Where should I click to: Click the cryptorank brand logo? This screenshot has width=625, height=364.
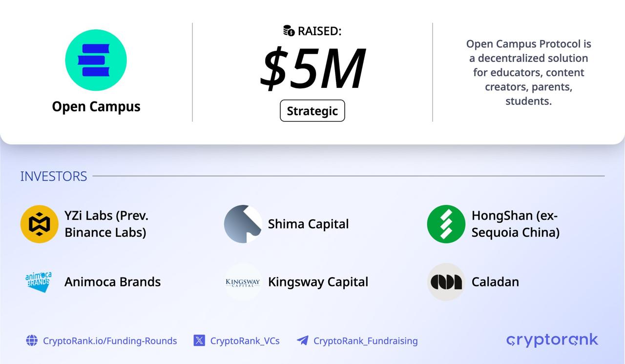coord(552,340)
